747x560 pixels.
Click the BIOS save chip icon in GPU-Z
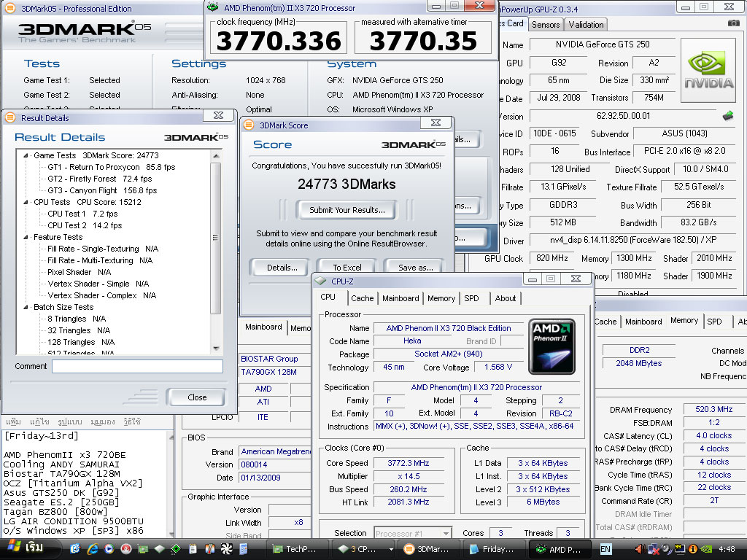pyautogui.click(x=727, y=116)
